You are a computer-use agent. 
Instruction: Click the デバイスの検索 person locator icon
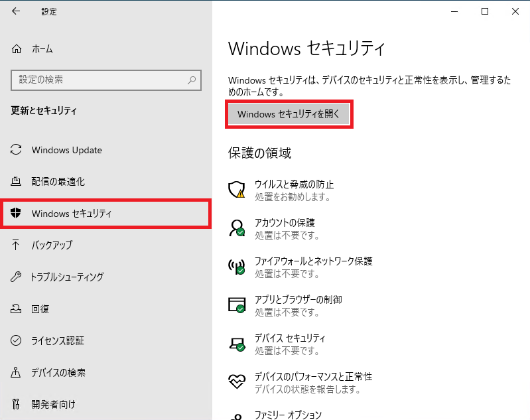[x=15, y=372]
